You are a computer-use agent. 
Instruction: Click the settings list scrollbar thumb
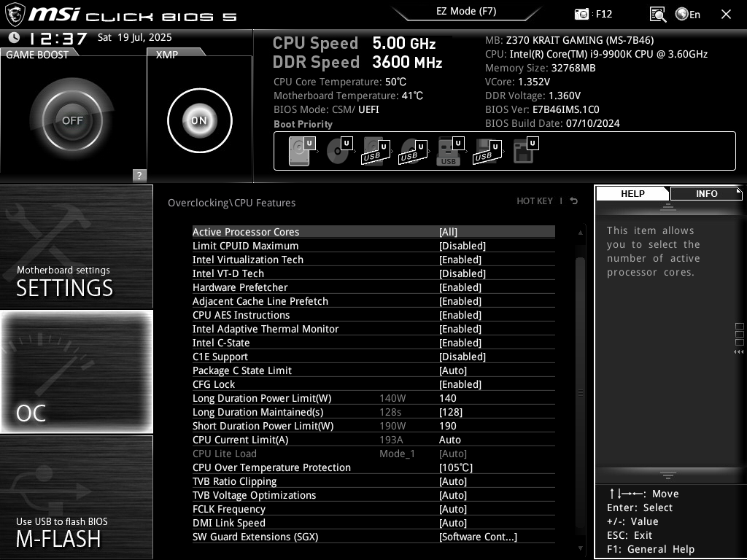coord(580,393)
